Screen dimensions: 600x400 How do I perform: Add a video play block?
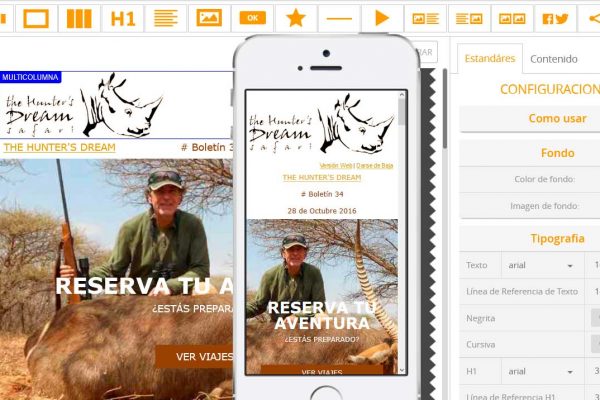382,18
